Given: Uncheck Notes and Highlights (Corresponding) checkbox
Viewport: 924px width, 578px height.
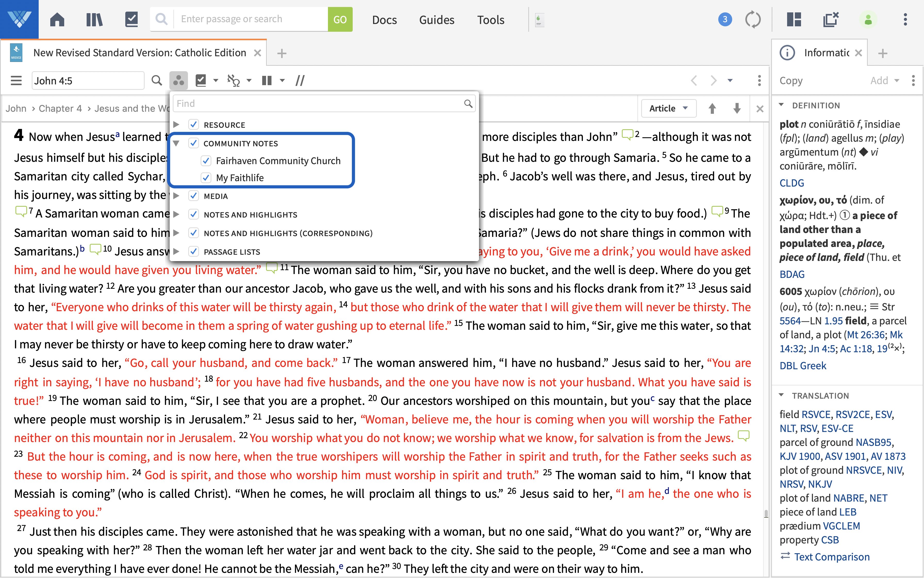Looking at the screenshot, I should [x=194, y=233].
